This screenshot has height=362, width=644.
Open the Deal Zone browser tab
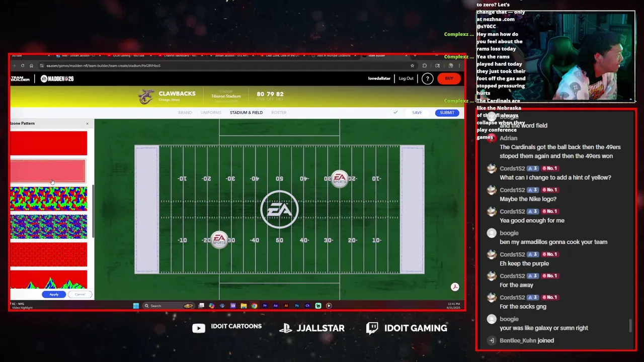click(283, 55)
